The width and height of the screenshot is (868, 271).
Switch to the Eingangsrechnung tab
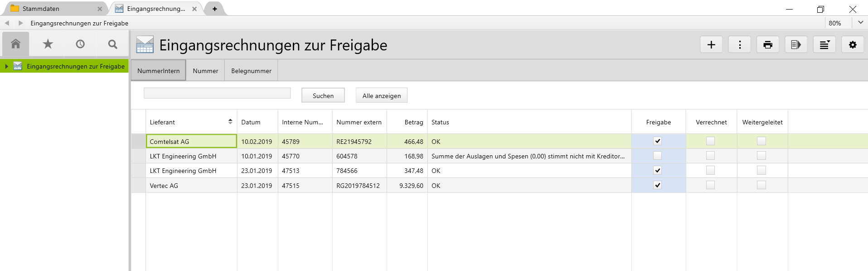click(x=156, y=9)
